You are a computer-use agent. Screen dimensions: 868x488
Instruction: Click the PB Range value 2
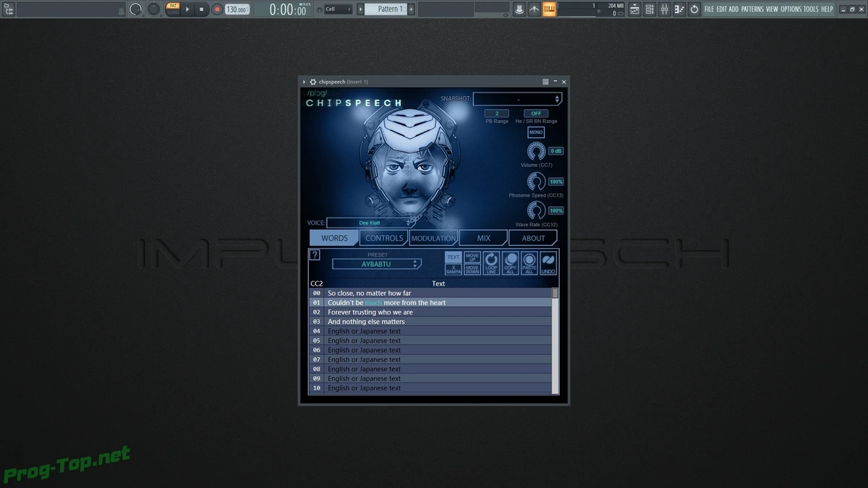pos(497,114)
